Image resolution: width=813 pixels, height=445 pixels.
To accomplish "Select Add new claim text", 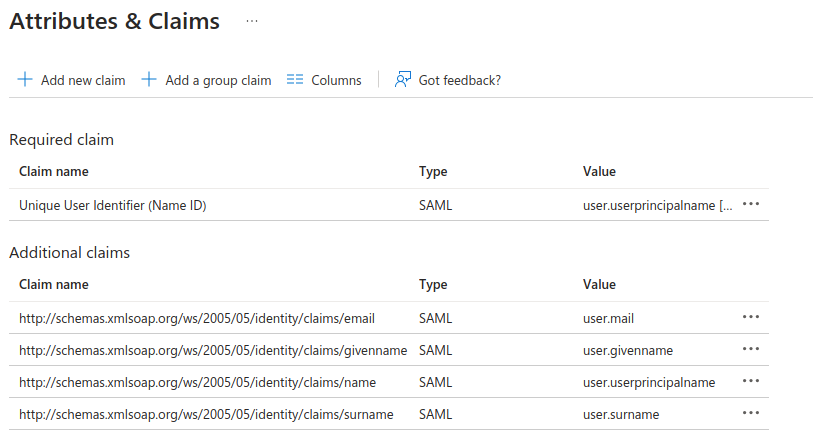I will 83,80.
